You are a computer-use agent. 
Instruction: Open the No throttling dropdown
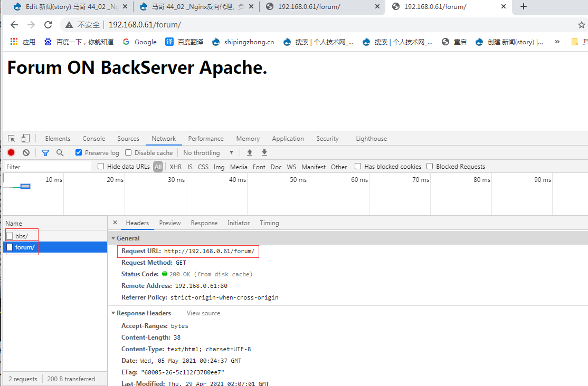[x=208, y=153]
